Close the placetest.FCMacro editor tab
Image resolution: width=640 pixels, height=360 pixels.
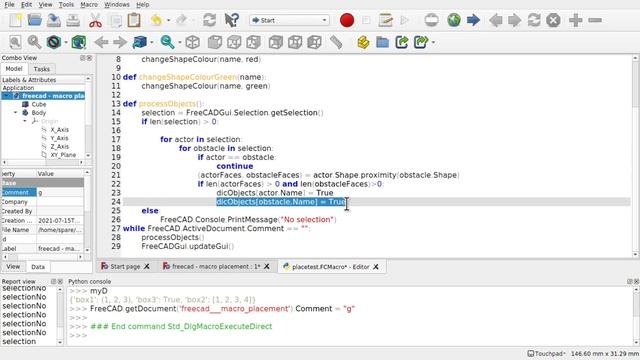click(376, 267)
